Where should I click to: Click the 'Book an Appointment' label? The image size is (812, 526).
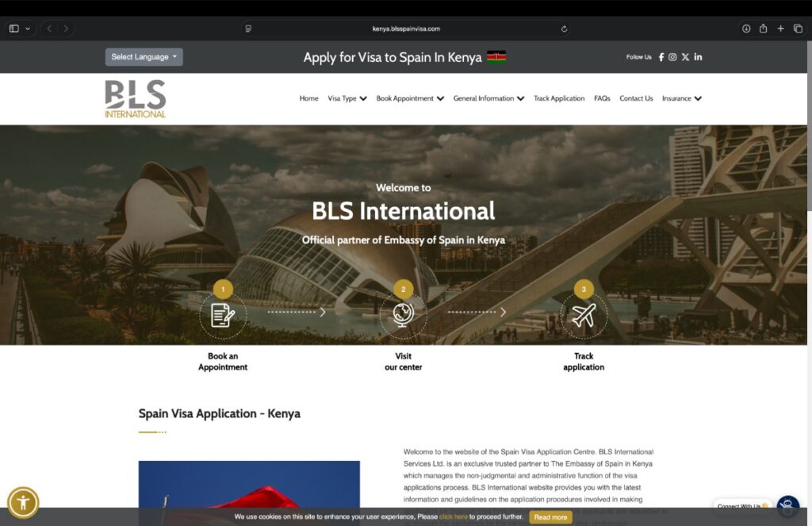tap(223, 362)
